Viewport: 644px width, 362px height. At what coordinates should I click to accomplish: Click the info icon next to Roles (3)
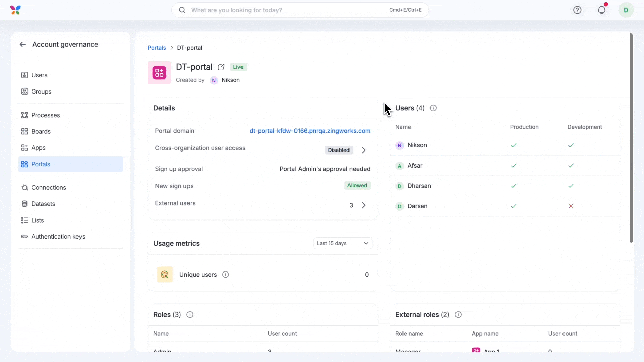point(190,315)
